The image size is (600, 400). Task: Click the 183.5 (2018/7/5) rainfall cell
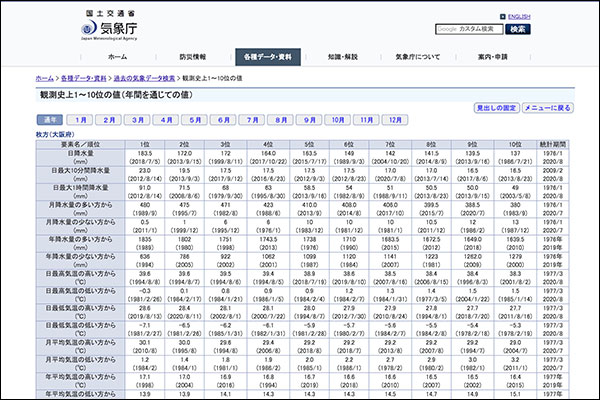(145, 157)
